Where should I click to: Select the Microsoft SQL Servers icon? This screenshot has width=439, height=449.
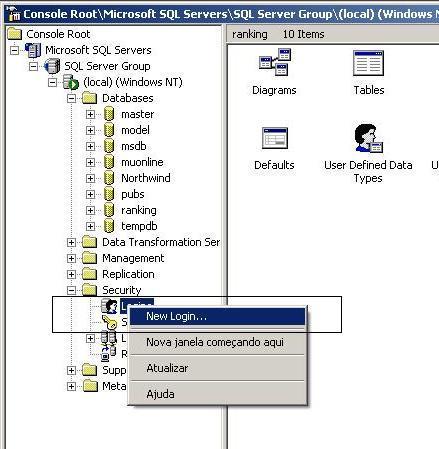[x=33, y=50]
